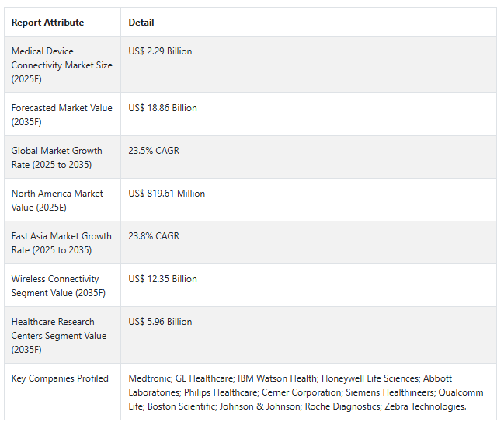The image size is (504, 422).
Task: Click the US$ 12.35 Billion value
Action: point(162,279)
